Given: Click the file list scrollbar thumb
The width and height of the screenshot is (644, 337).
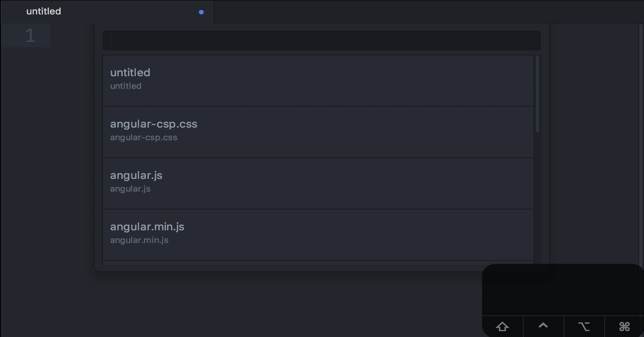Looking at the screenshot, I should pos(538,94).
